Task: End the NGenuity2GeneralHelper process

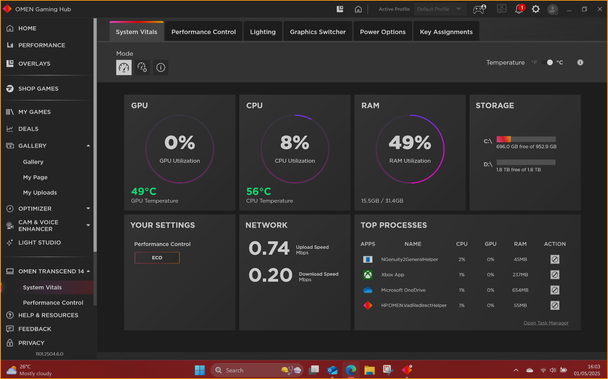Action: 554,260
